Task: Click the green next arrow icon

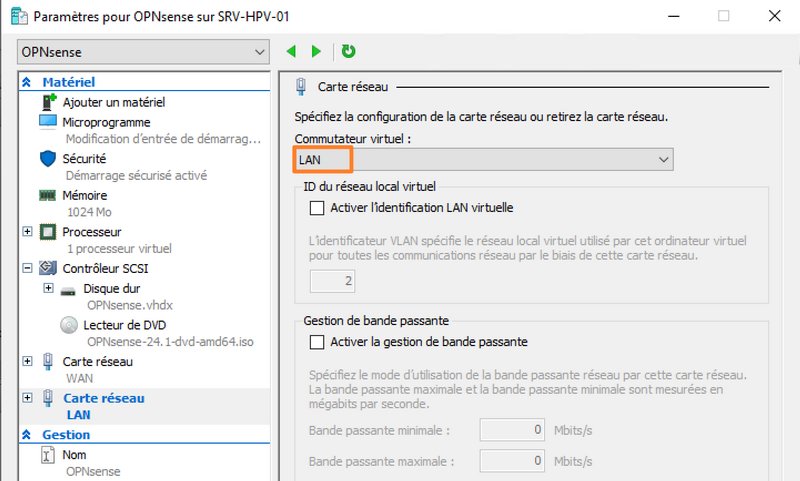Action: pos(316,51)
